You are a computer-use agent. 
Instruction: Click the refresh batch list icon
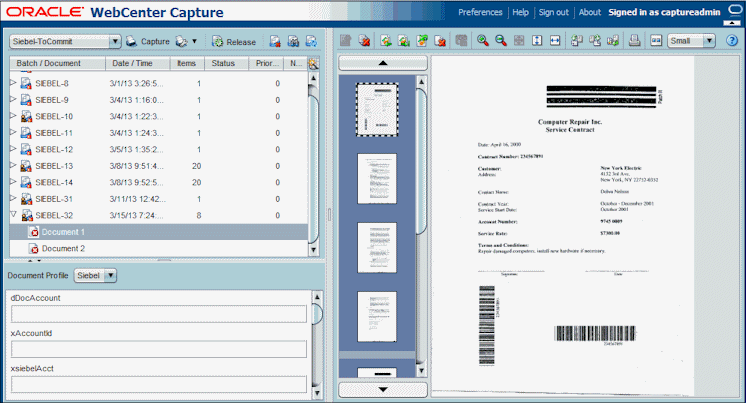311,41
